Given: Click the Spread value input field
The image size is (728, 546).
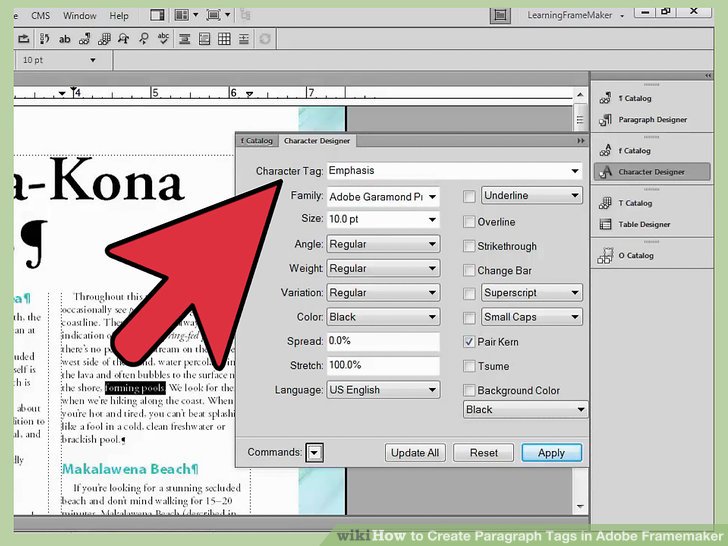Looking at the screenshot, I should point(384,342).
